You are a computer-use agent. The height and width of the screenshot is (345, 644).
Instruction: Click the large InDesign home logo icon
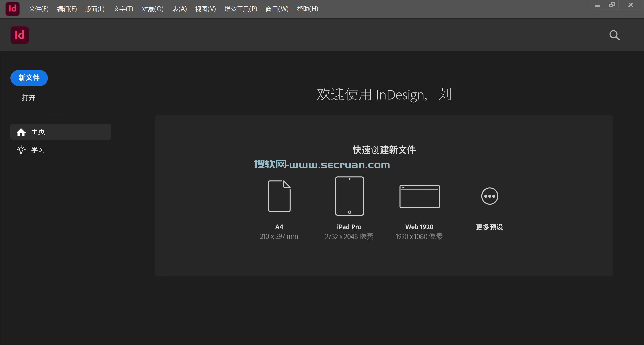[x=19, y=35]
